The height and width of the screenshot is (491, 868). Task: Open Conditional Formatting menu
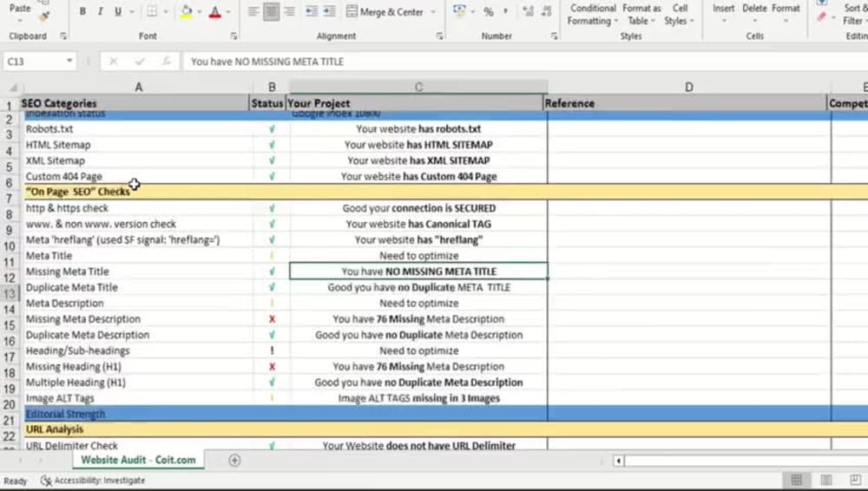coord(592,15)
